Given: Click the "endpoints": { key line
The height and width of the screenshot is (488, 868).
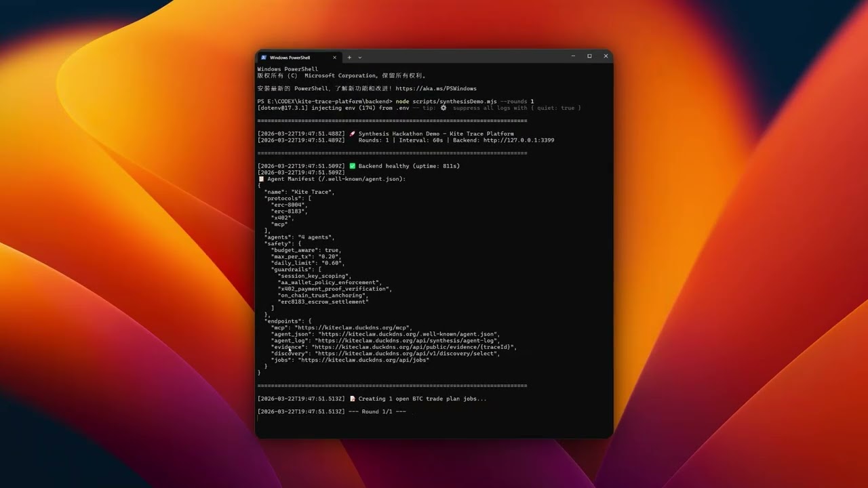Looking at the screenshot, I should [x=288, y=321].
